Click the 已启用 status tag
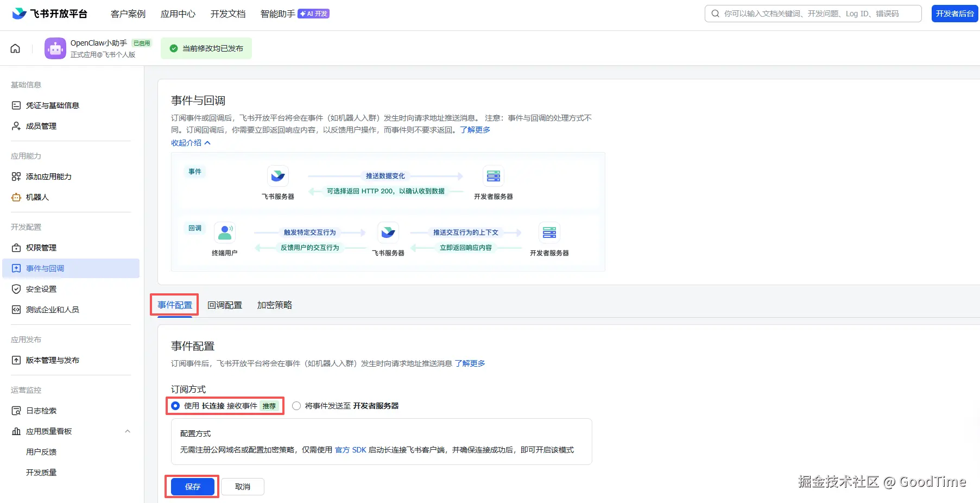 click(x=142, y=43)
